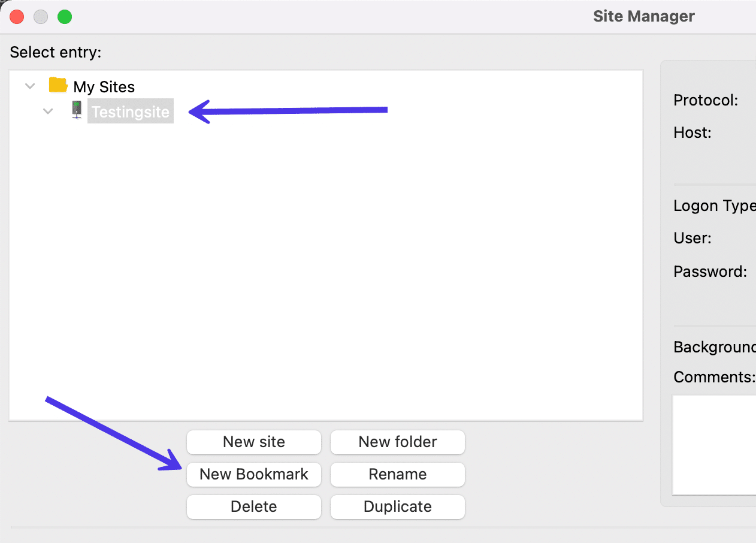Click the blue arrow pointing at Testingsite

point(288,110)
